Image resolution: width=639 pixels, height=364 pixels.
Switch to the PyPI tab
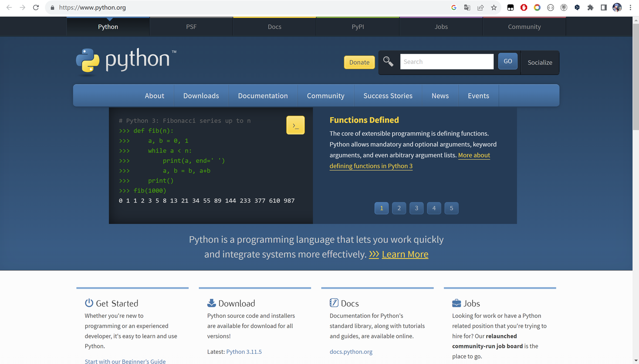tap(358, 26)
